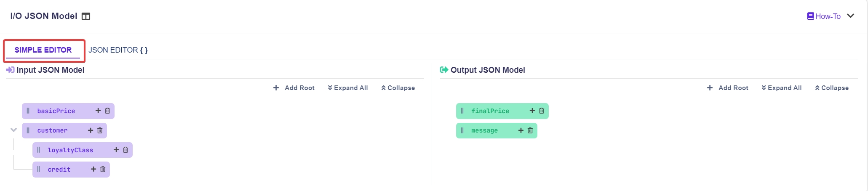Open the How-To link

(x=824, y=16)
